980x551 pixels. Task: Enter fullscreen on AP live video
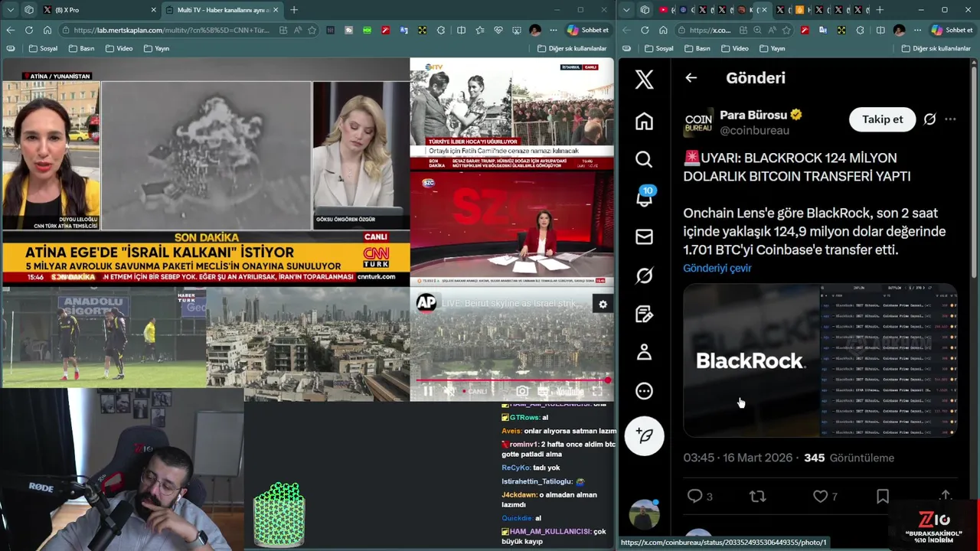coord(598,391)
